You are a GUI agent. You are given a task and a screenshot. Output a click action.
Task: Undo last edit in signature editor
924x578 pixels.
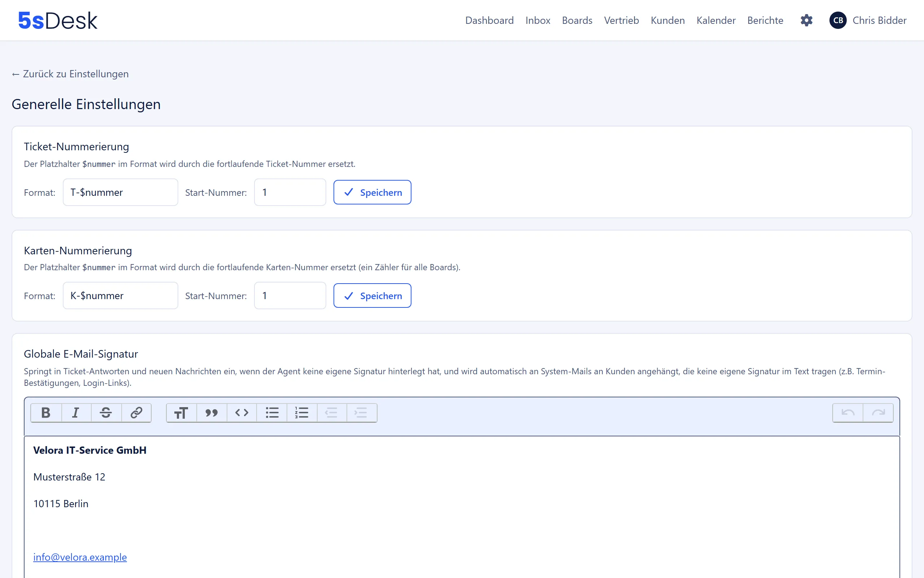coord(847,413)
